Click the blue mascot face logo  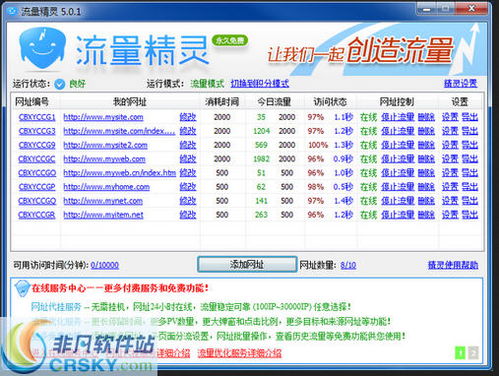pyautogui.click(x=42, y=48)
